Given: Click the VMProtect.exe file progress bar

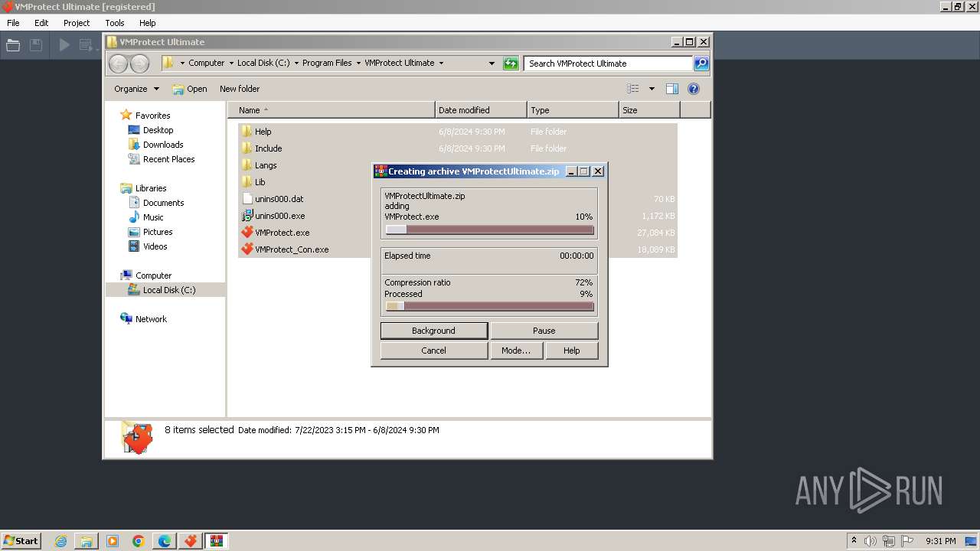Looking at the screenshot, I should click(490, 230).
